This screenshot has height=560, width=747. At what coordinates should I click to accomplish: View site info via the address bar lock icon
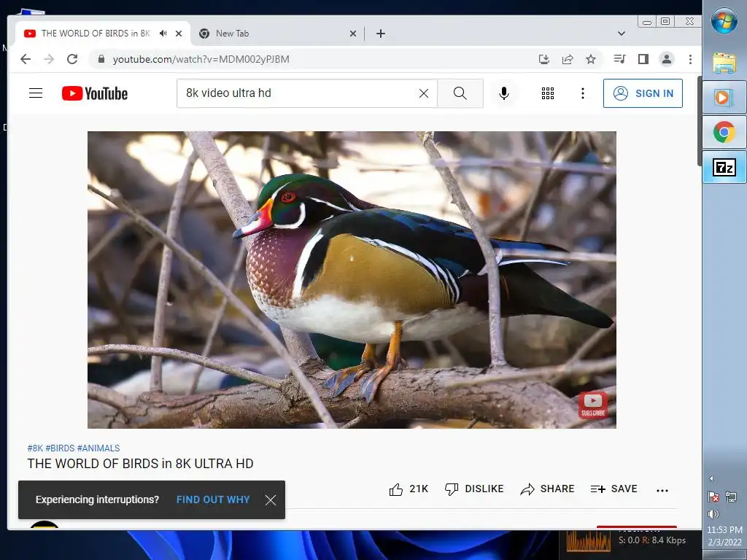coord(101,59)
